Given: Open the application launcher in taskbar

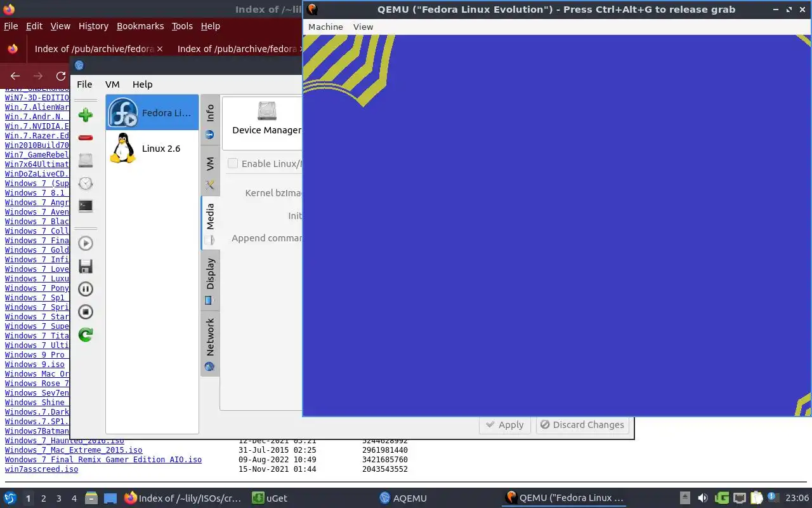Looking at the screenshot, I should click(10, 498).
